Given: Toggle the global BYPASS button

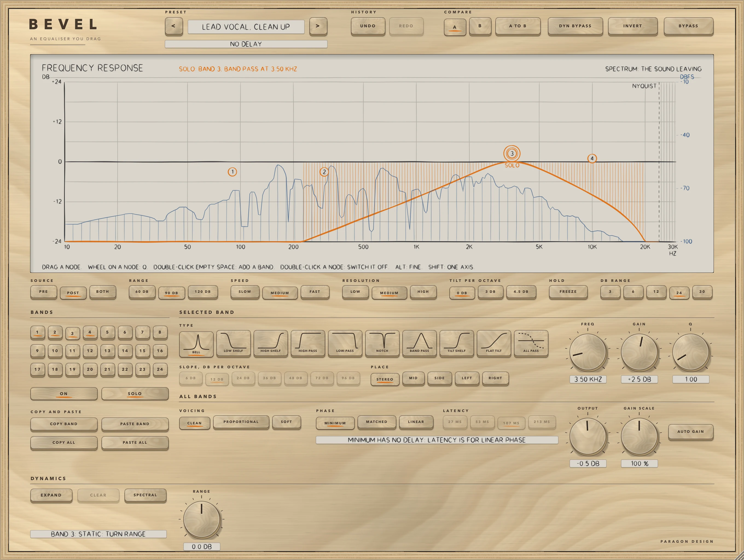Looking at the screenshot, I should tap(688, 26).
